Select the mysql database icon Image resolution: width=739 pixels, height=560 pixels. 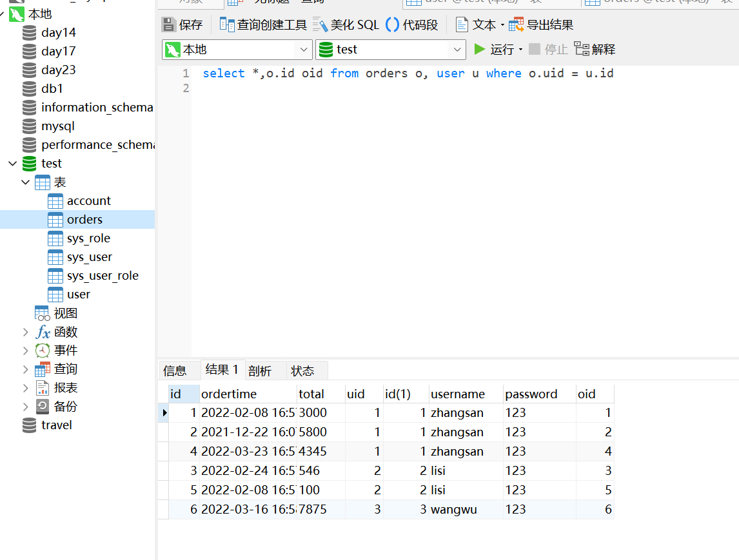[x=29, y=126]
